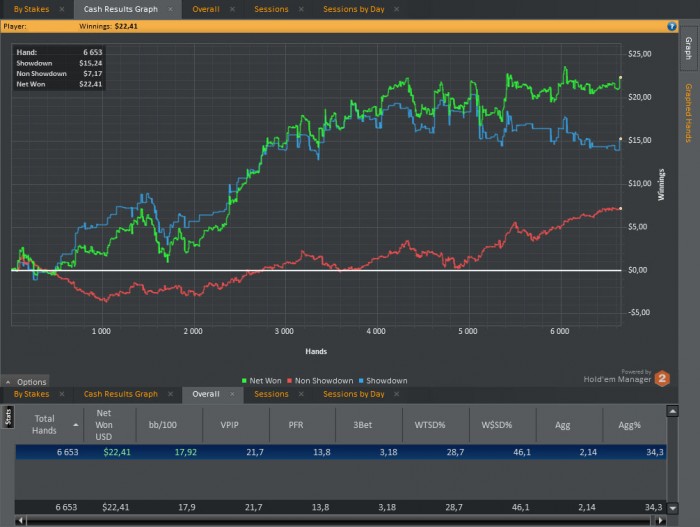Close the upper Cash Results Graph tab
The image size is (700, 527).
(171, 9)
